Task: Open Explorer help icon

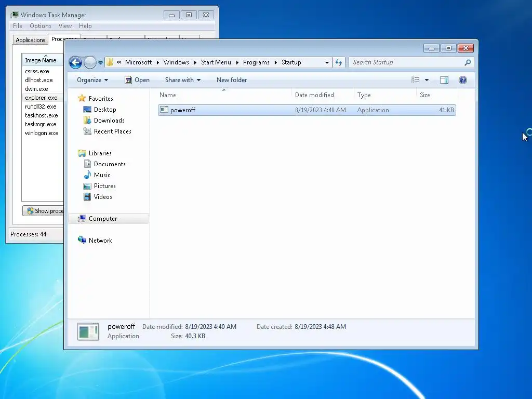Action: [463, 80]
